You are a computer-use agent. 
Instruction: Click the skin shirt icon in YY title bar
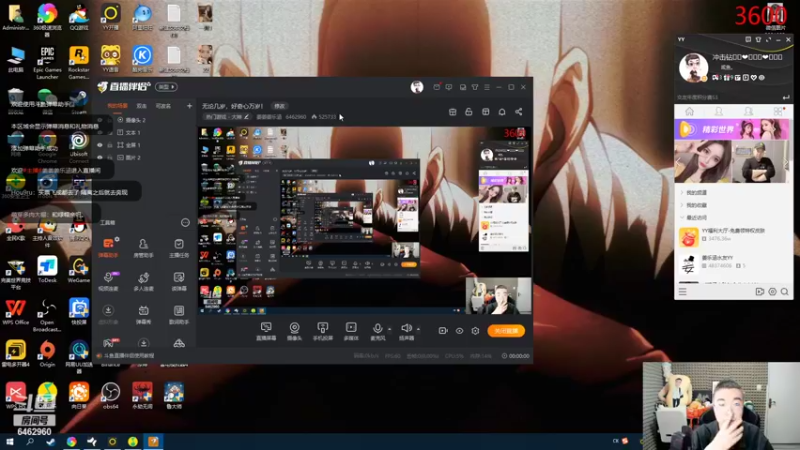click(758, 39)
